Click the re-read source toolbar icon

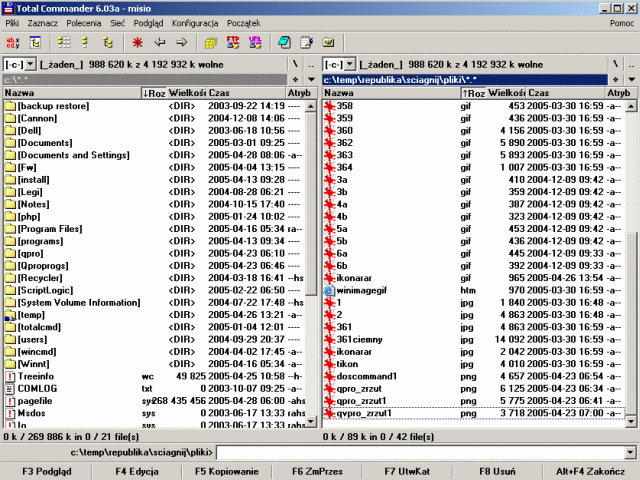(13, 42)
